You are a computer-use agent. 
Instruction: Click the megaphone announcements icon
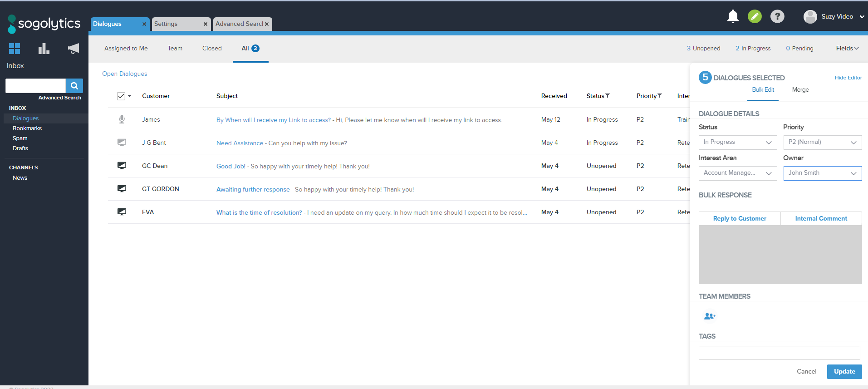(x=73, y=49)
